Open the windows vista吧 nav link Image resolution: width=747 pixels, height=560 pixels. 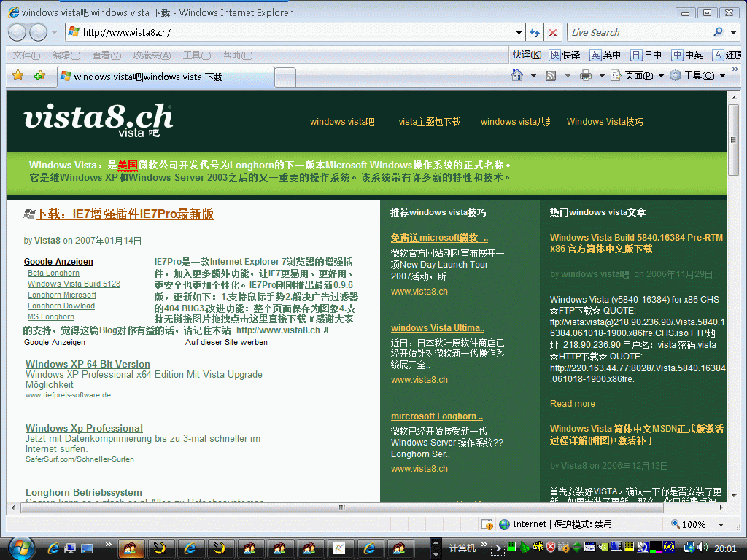[x=342, y=122]
